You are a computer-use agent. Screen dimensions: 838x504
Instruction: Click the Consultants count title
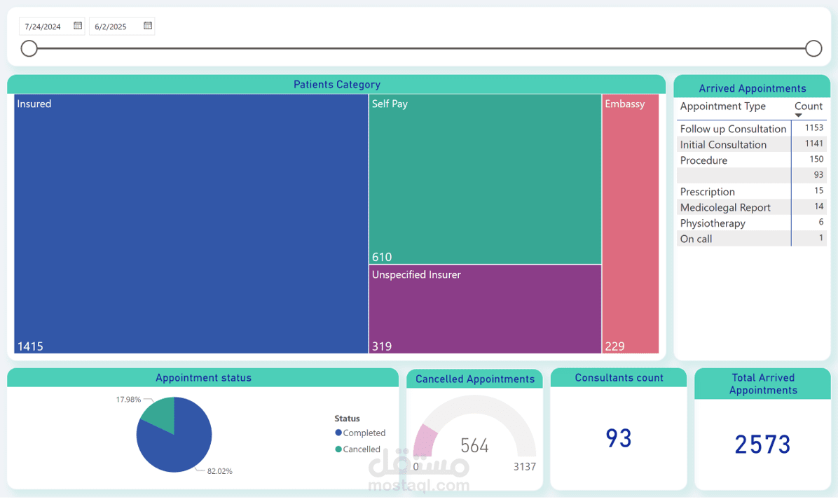[619, 377]
